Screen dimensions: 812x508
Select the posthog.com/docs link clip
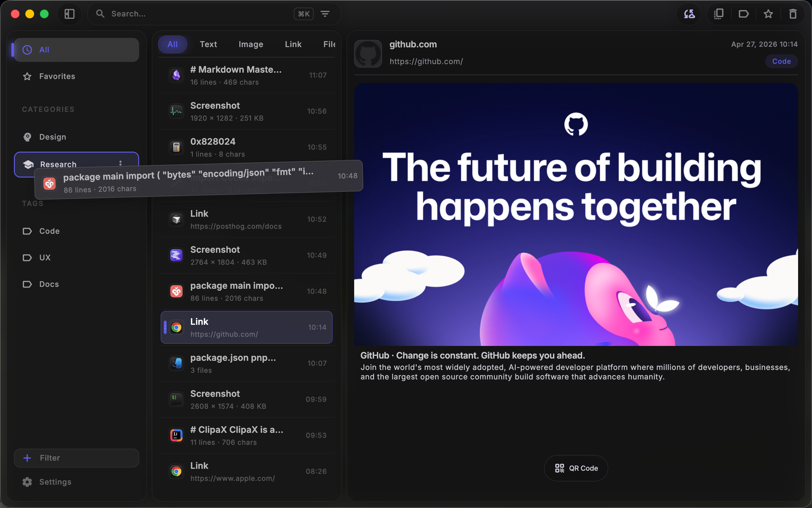coord(247,219)
